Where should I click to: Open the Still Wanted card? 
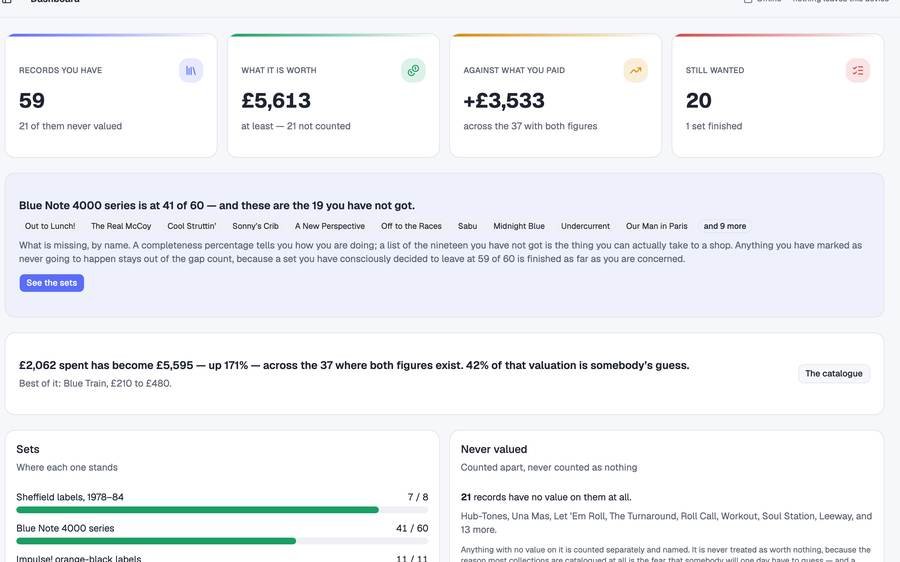[x=778, y=95]
